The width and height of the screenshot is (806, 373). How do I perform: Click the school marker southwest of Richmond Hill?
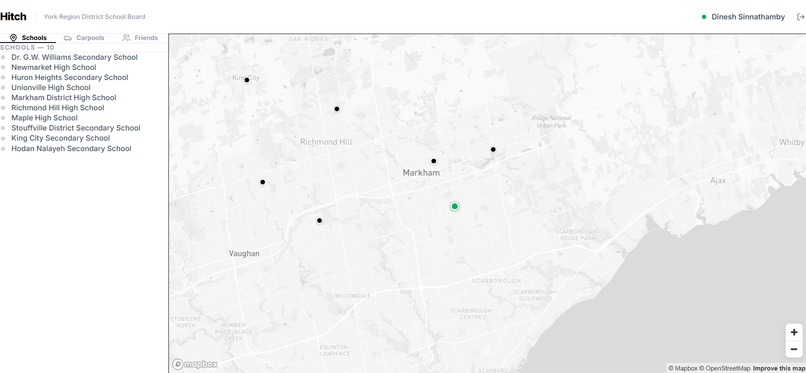pos(263,182)
